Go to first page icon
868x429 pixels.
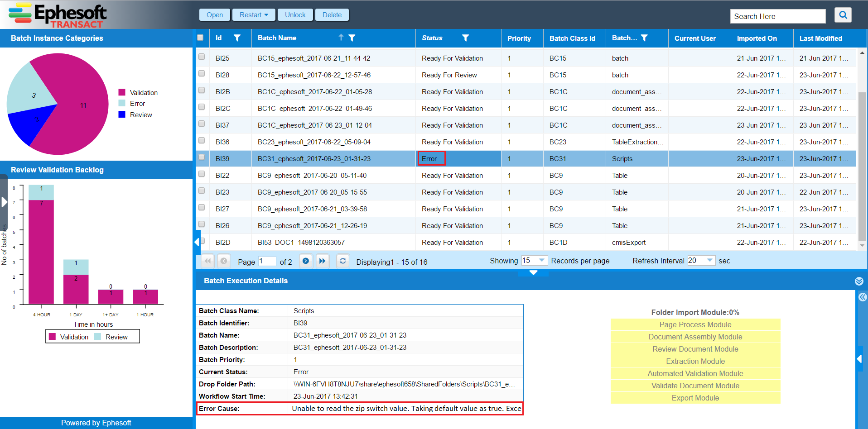(207, 261)
